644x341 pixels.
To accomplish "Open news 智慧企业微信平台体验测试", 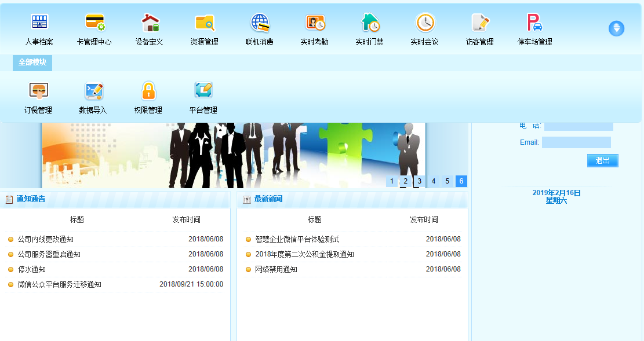I will [x=297, y=239].
